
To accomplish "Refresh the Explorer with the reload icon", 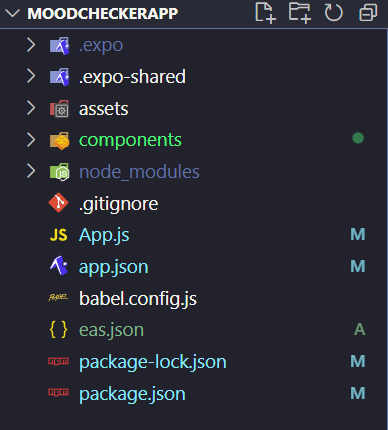I will [x=333, y=13].
